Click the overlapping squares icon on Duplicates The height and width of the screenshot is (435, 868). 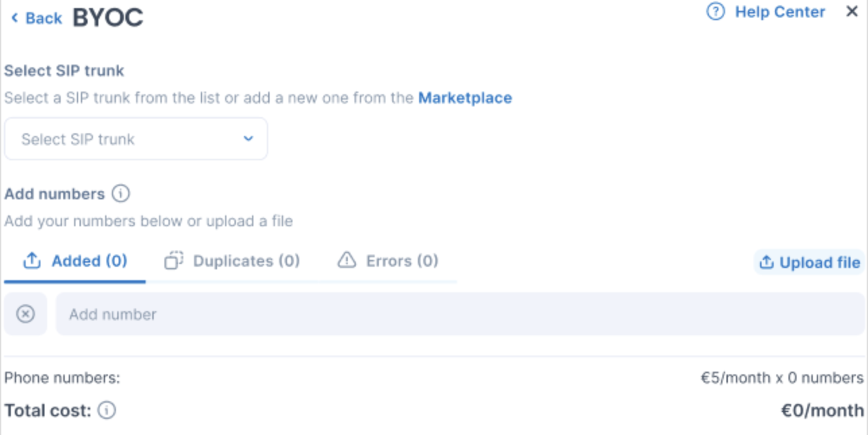[x=174, y=261]
